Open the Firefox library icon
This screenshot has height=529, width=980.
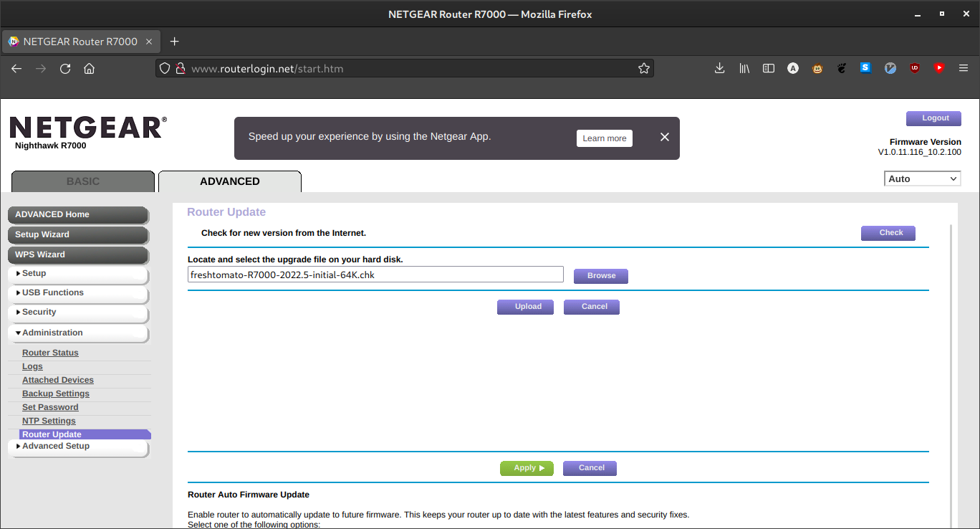(x=744, y=68)
